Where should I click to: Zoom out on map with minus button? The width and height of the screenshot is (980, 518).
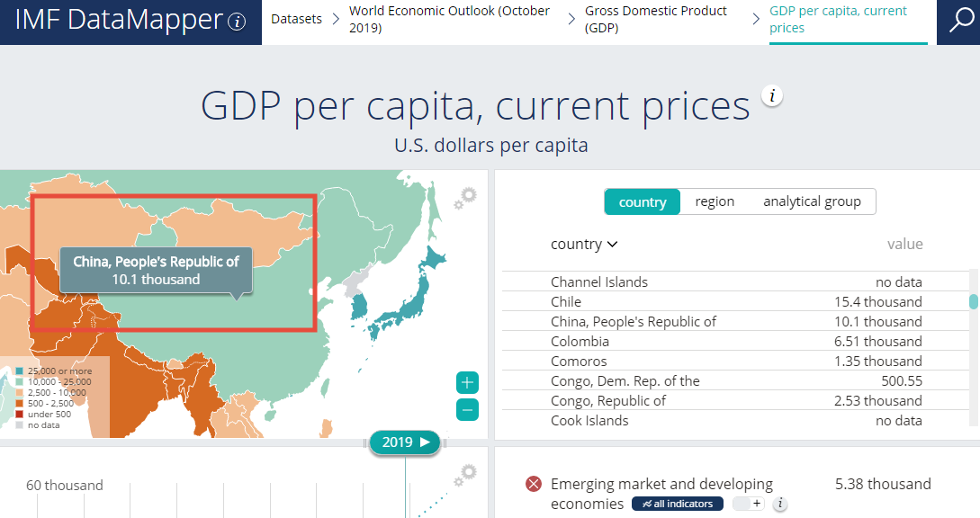(x=467, y=410)
